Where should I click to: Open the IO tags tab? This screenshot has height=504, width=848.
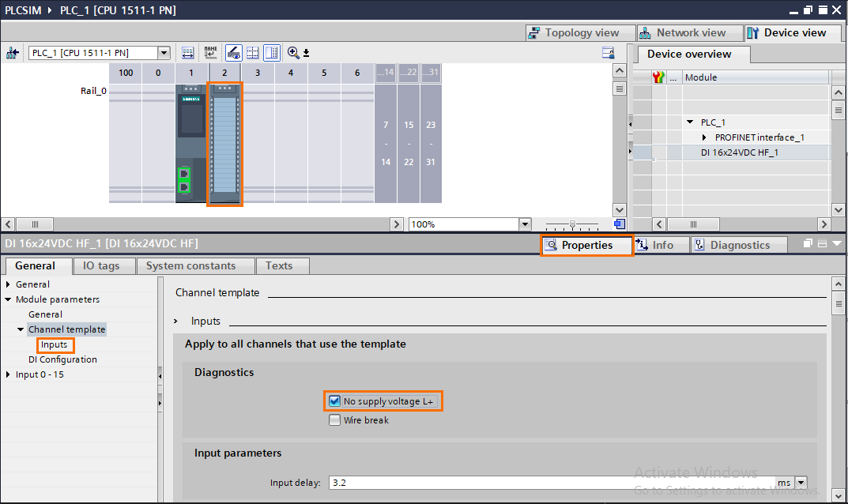[104, 265]
